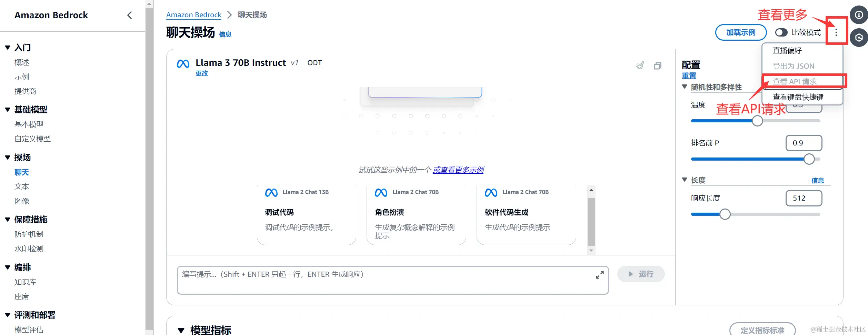868x335 pixels.
Task: Open the hexagon panel icon on right edge
Action: click(x=859, y=38)
